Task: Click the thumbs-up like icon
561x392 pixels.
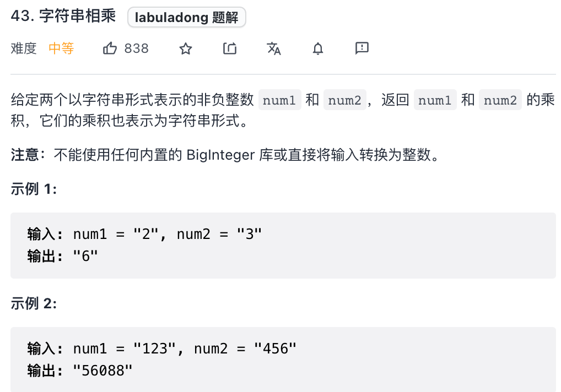Action: [x=110, y=48]
